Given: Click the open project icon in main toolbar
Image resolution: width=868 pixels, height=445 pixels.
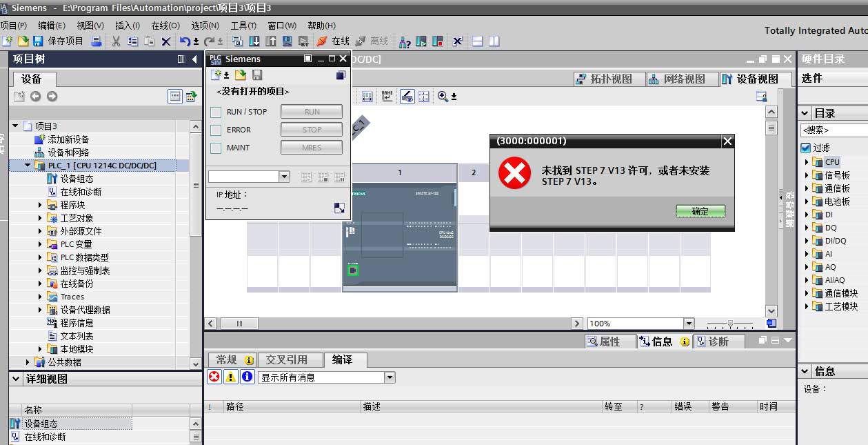Looking at the screenshot, I should [x=23, y=41].
